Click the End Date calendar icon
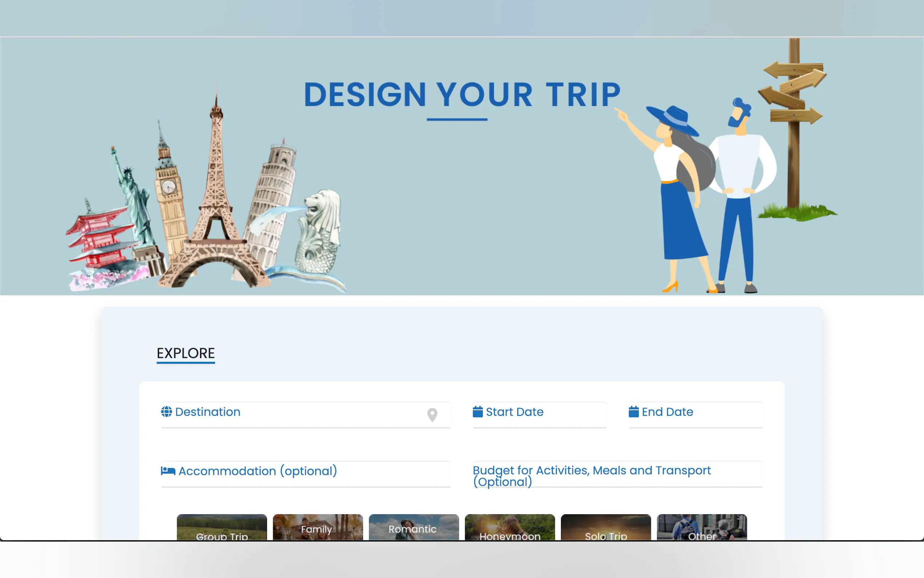This screenshot has height=578, width=924. 633,411
